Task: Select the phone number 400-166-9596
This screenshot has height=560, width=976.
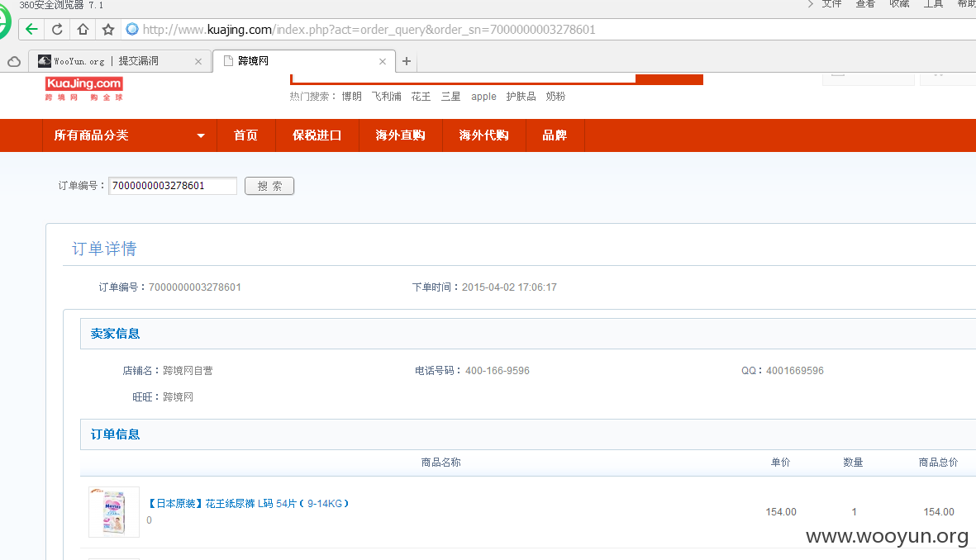Action: coord(498,371)
